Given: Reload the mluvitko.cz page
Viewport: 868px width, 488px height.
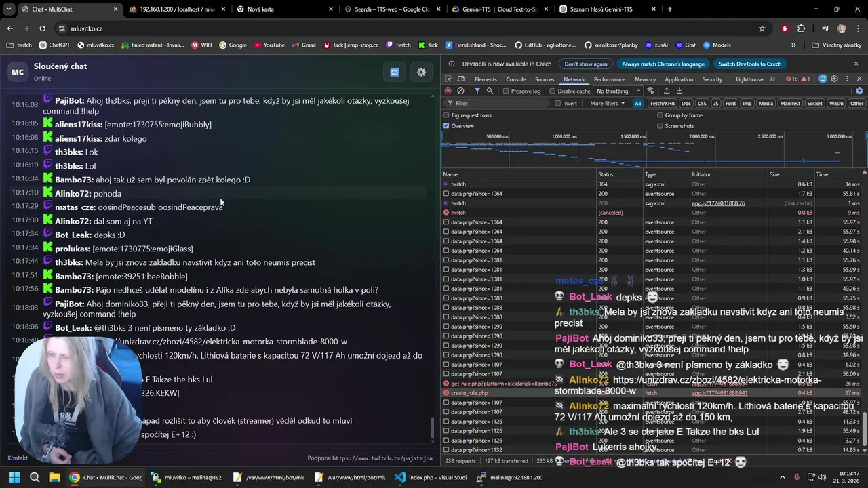Looking at the screenshot, I should pyautogui.click(x=42, y=28).
